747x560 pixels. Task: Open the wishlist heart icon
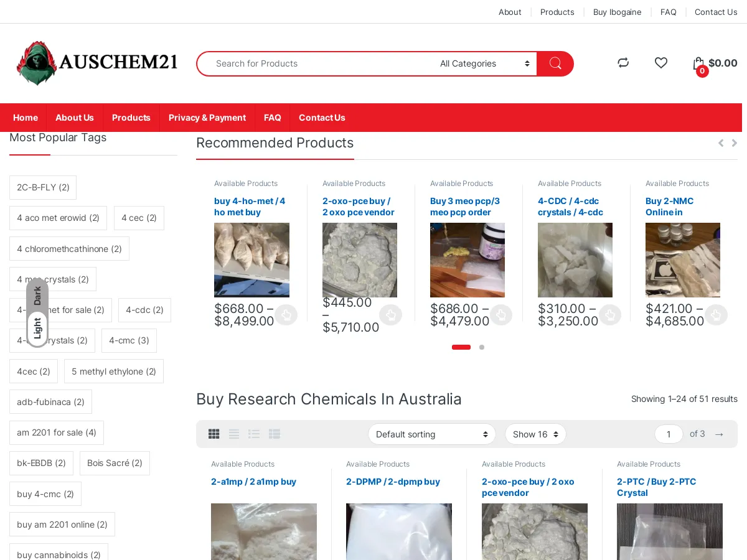pos(661,63)
